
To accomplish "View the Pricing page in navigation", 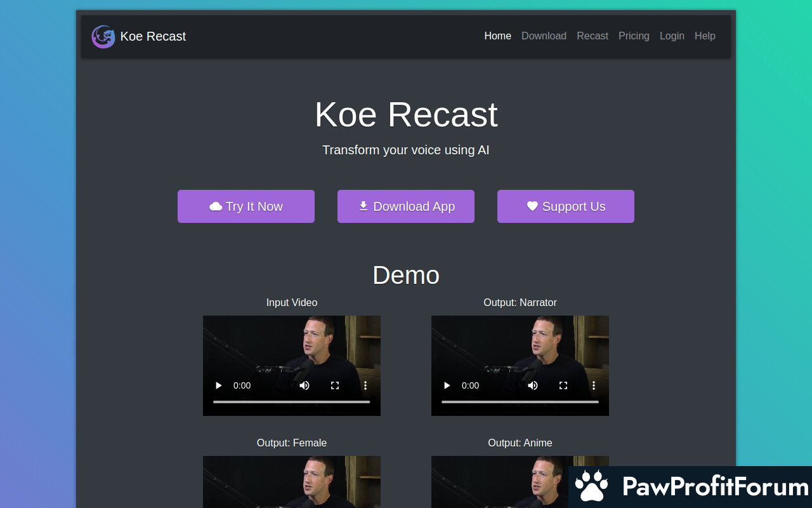I will pyautogui.click(x=634, y=36).
